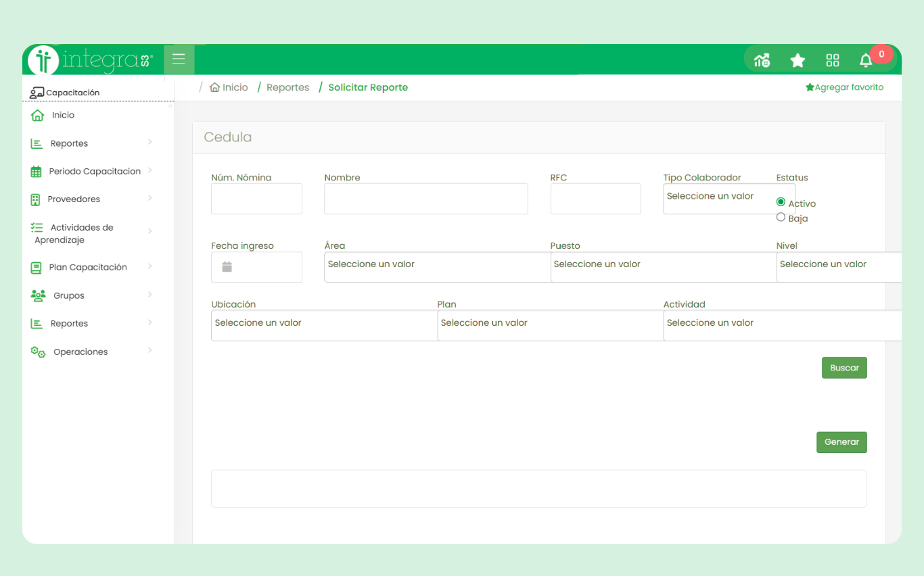Click the empty results box below Generar
924x576 pixels.
539,489
